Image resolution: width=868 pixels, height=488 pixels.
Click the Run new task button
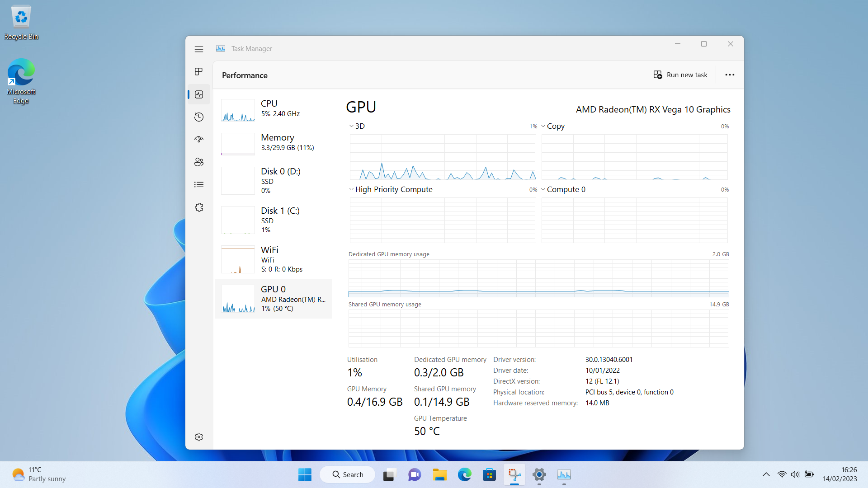coord(680,75)
